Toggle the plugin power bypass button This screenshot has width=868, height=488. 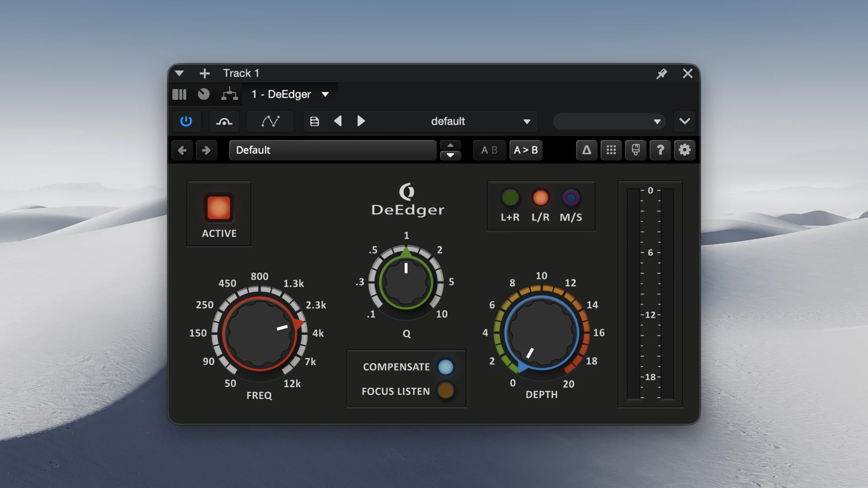click(186, 121)
